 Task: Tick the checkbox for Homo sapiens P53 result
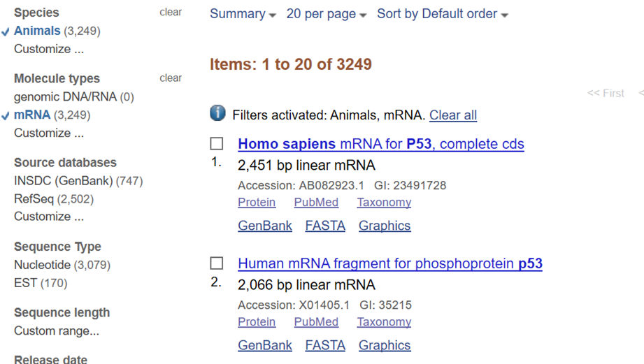point(217,144)
